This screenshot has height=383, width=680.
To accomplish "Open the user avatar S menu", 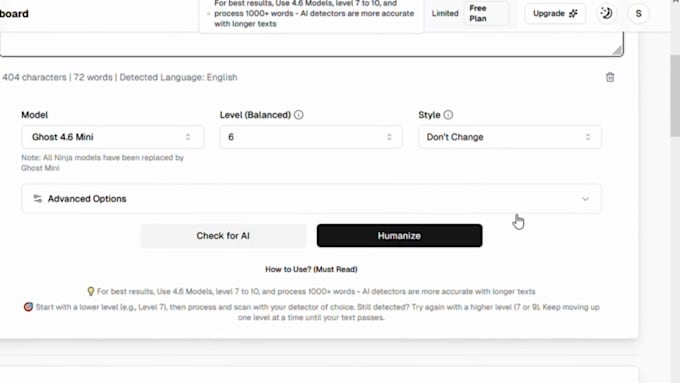I will (638, 13).
